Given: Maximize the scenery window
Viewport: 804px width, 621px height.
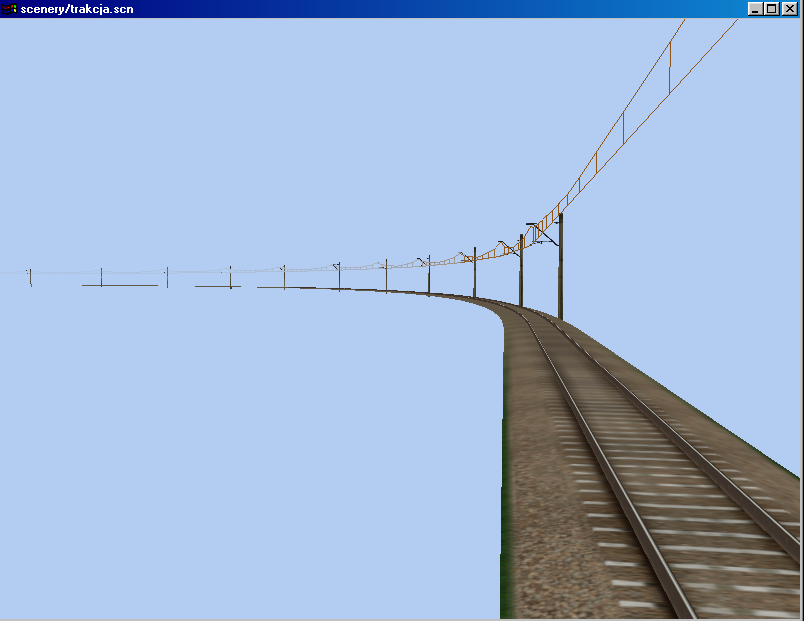Looking at the screenshot, I should pos(771,9).
